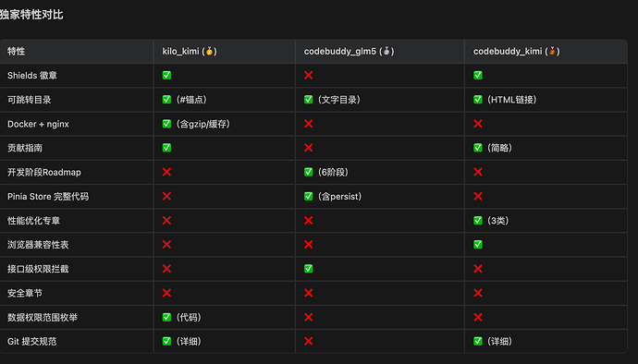The image size is (638, 364).
Task: Click the (文字目录) note text
Action: (x=339, y=100)
